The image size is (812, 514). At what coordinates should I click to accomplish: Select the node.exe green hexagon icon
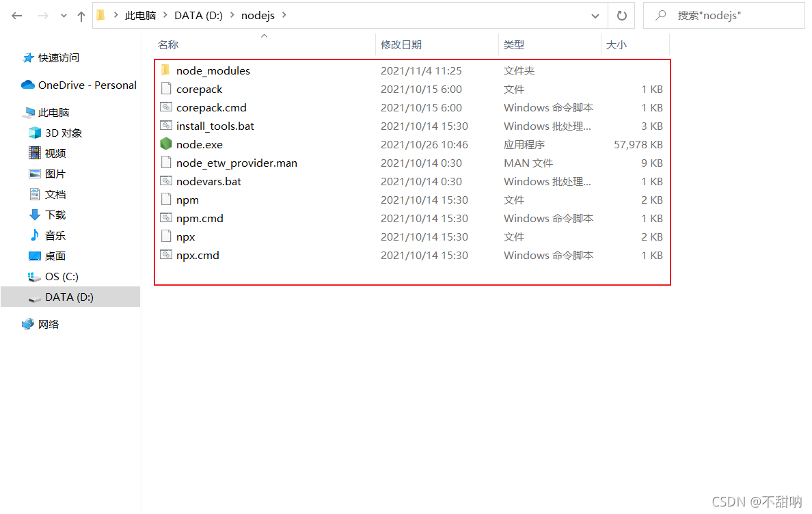click(x=165, y=144)
